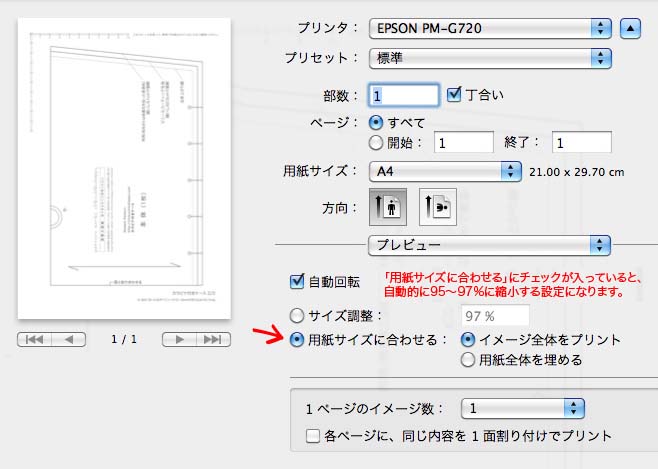
Task: Click the 終了 end page field
Action: [582, 143]
